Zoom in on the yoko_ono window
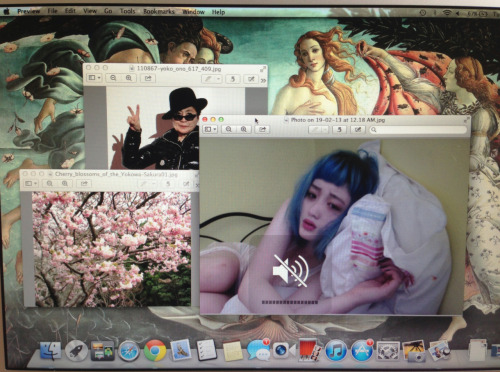 click(129, 78)
